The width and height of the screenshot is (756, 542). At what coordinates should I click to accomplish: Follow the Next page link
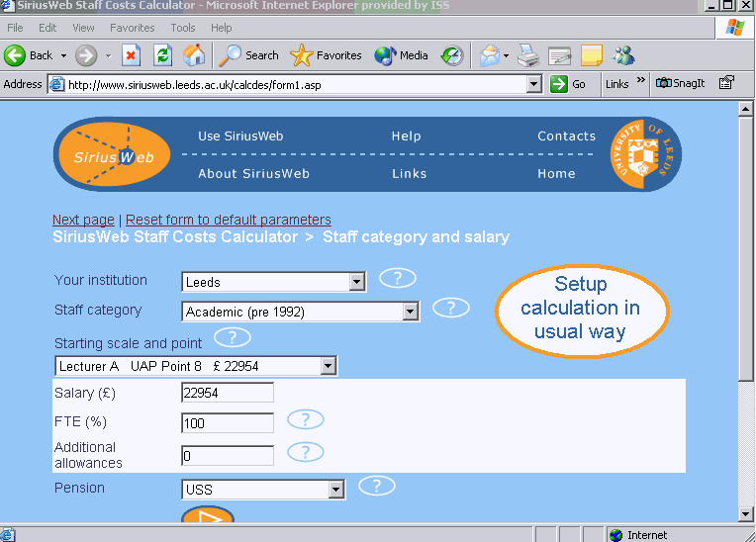[83, 220]
